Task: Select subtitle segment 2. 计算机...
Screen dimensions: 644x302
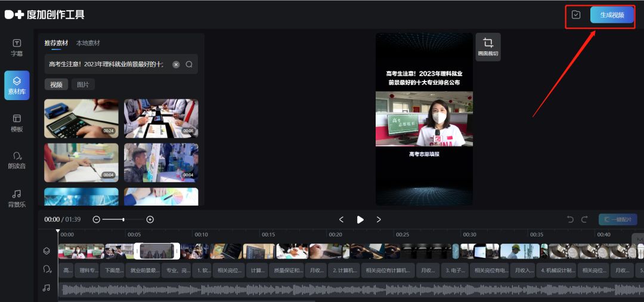Action: (344, 270)
